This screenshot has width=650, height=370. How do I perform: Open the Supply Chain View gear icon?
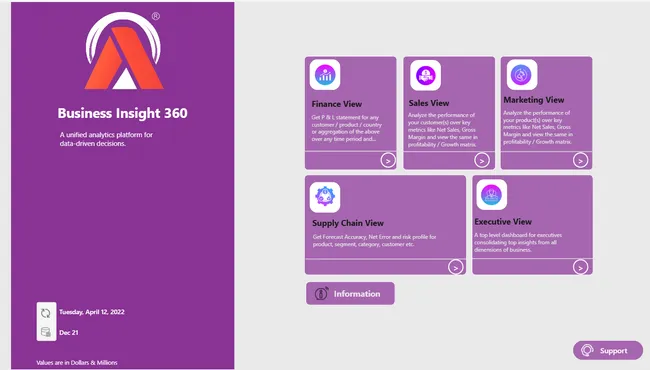tap(325, 197)
